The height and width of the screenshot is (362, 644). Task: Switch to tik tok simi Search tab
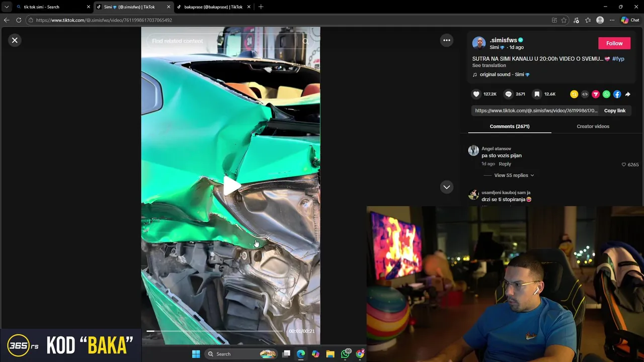49,7
